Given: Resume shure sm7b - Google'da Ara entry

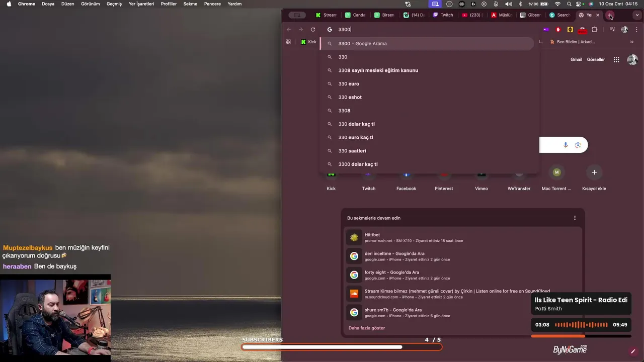Looking at the screenshot, I should point(463,313).
